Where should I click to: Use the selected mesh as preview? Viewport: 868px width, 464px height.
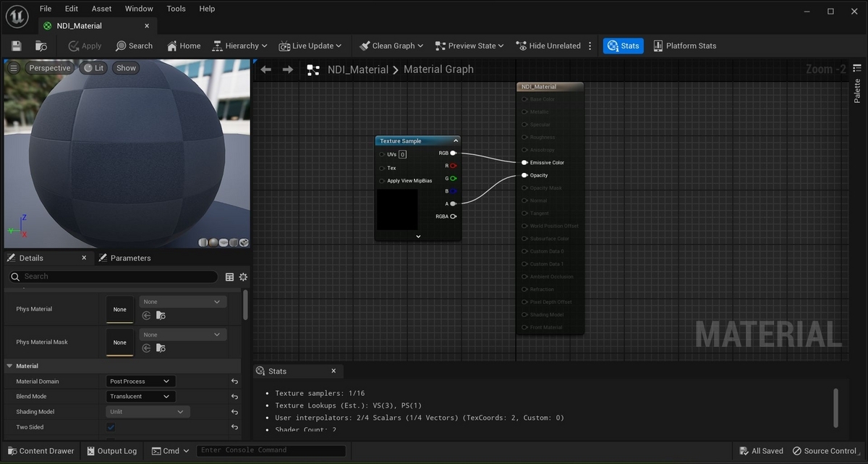click(x=244, y=242)
